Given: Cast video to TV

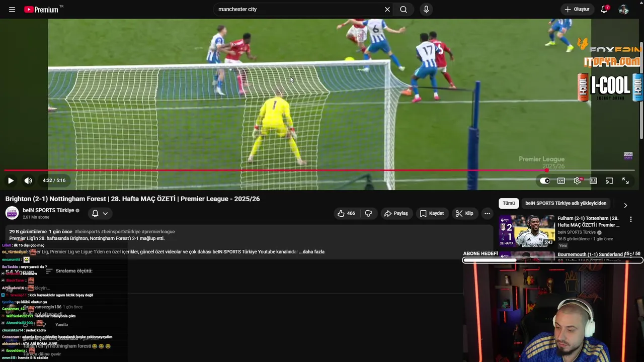Looking at the screenshot, I should [609, 180].
